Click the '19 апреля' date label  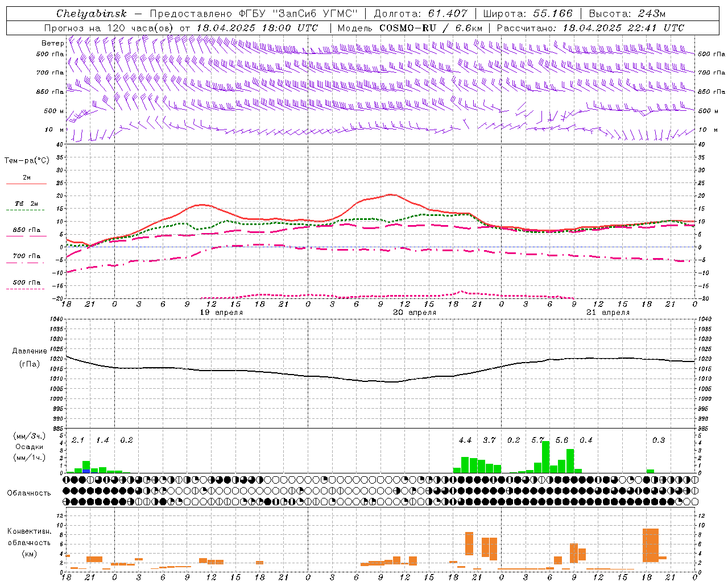pyautogui.click(x=221, y=313)
